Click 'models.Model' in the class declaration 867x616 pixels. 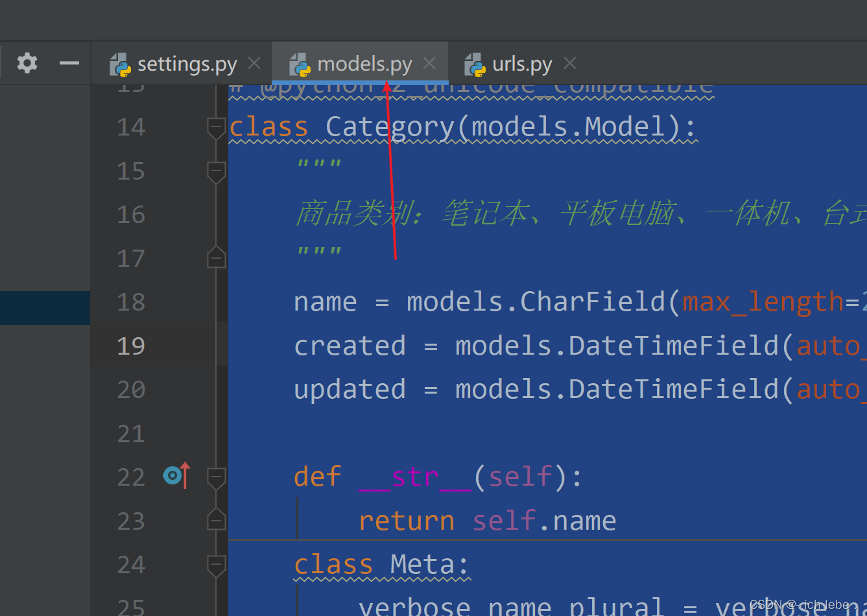pos(568,126)
